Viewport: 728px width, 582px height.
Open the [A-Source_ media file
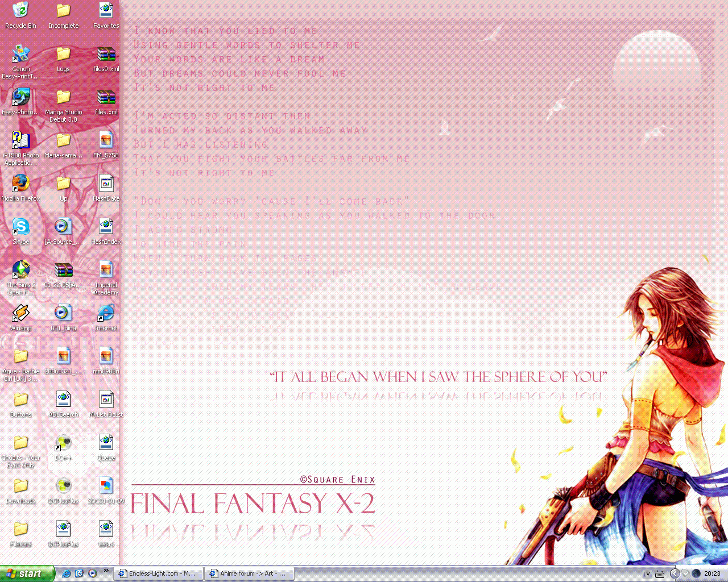pyautogui.click(x=63, y=231)
